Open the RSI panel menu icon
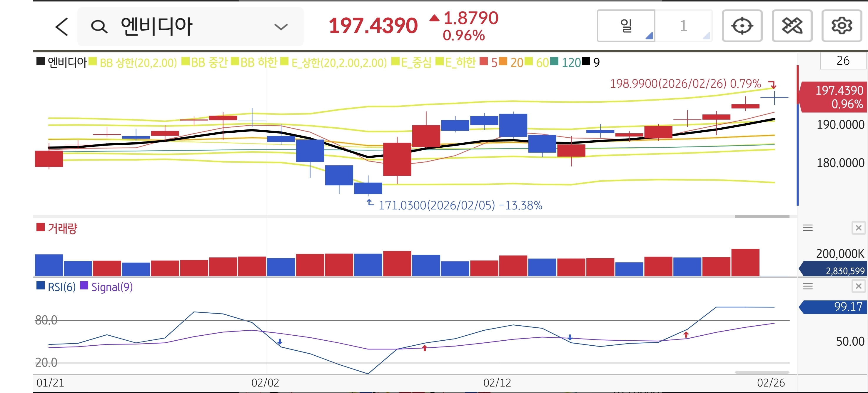 pyautogui.click(x=808, y=287)
